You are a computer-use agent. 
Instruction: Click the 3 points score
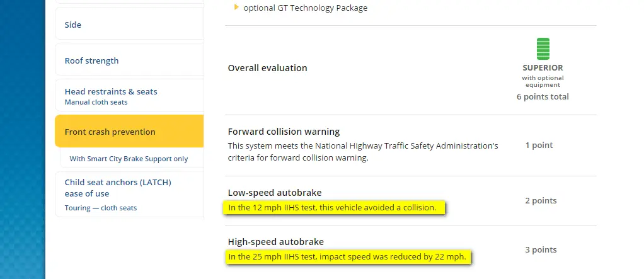pos(541,250)
